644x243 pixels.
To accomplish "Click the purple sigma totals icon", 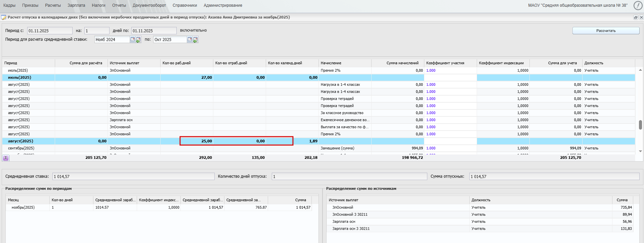I will (x=6, y=158).
